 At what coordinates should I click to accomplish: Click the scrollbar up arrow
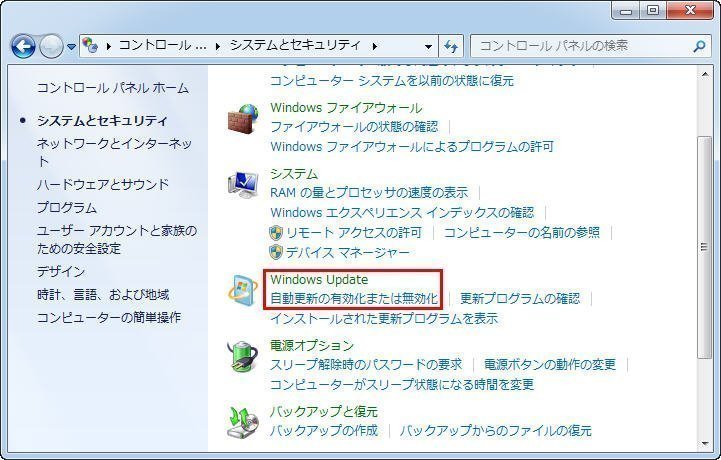(704, 74)
